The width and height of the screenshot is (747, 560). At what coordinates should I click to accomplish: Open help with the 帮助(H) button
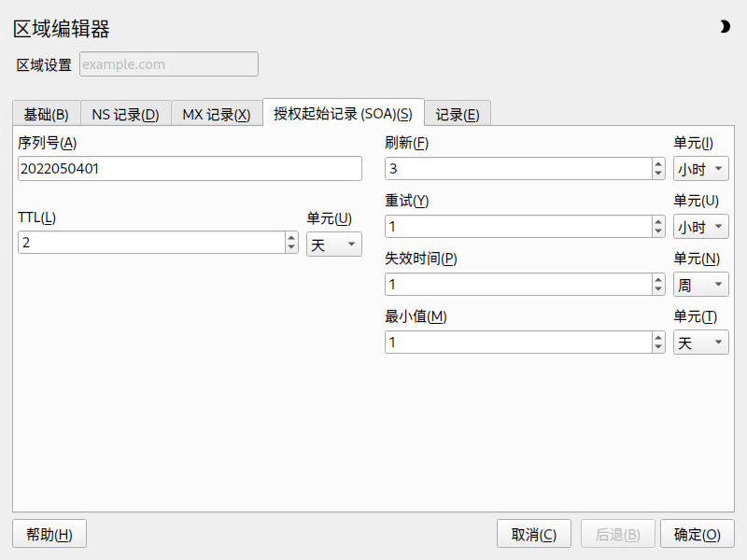(x=49, y=534)
